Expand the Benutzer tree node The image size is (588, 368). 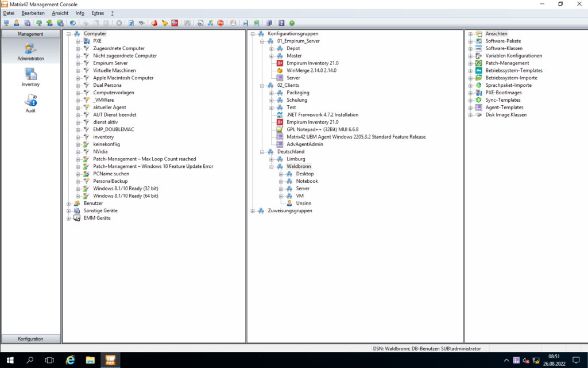point(69,204)
